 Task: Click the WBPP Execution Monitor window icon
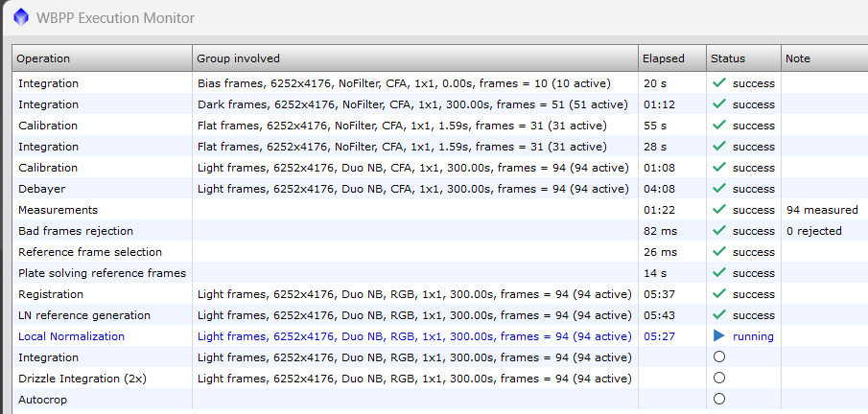point(21,17)
